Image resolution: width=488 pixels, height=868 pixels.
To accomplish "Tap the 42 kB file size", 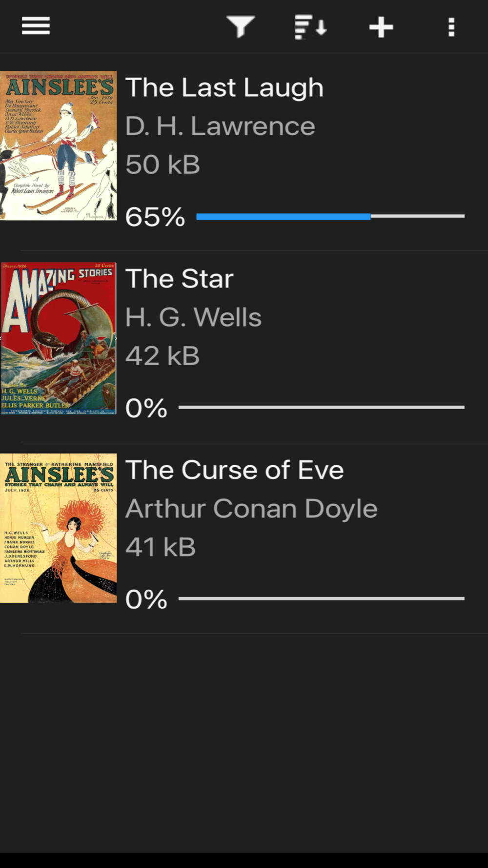I will pyautogui.click(x=163, y=356).
